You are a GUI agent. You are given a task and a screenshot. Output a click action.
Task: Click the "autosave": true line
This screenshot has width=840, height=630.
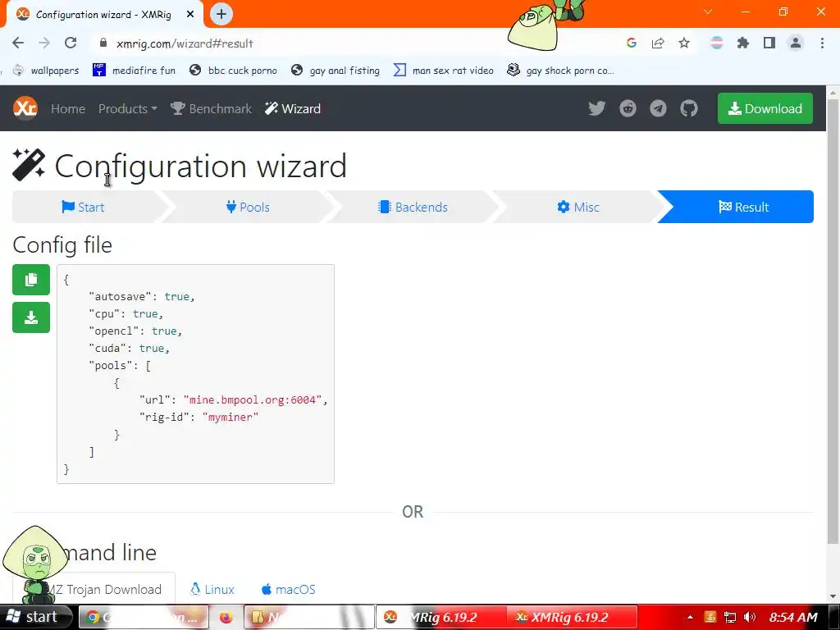tap(142, 297)
